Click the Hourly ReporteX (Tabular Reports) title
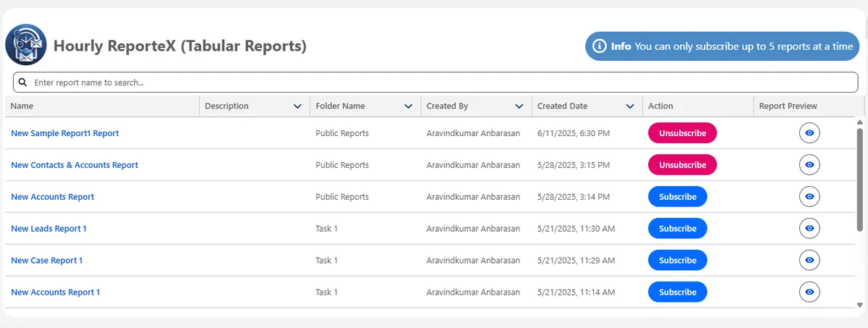 click(x=180, y=46)
